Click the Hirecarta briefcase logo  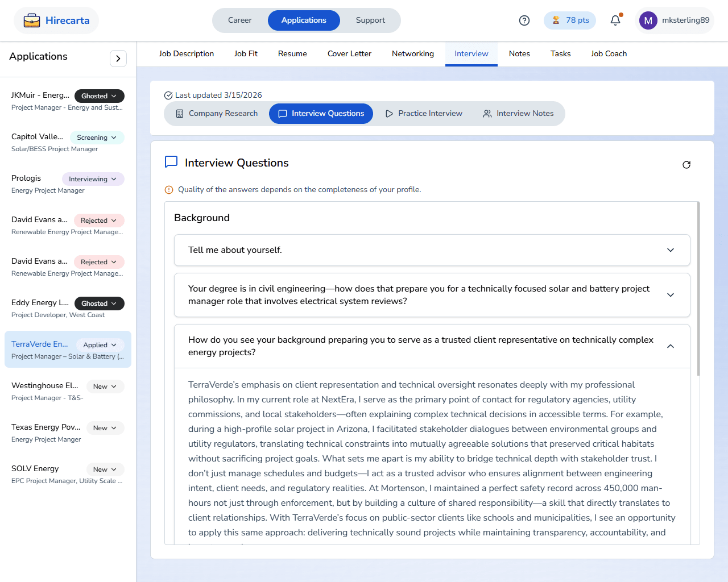(32, 20)
